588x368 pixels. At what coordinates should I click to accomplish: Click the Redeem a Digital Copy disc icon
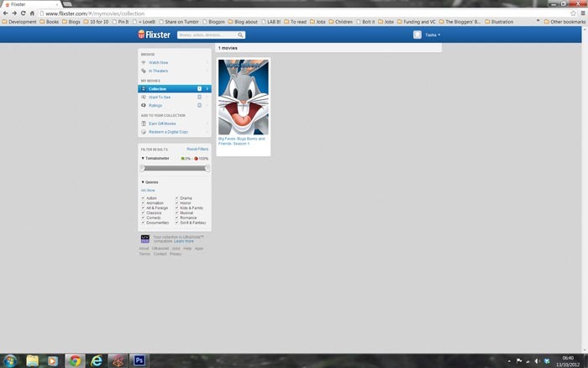144,132
